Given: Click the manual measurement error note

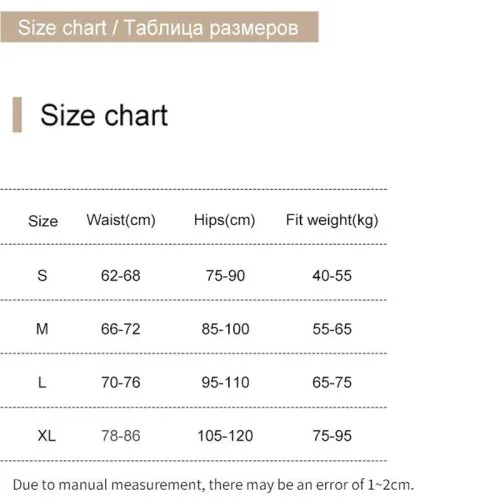Looking at the screenshot, I should click(x=213, y=485).
